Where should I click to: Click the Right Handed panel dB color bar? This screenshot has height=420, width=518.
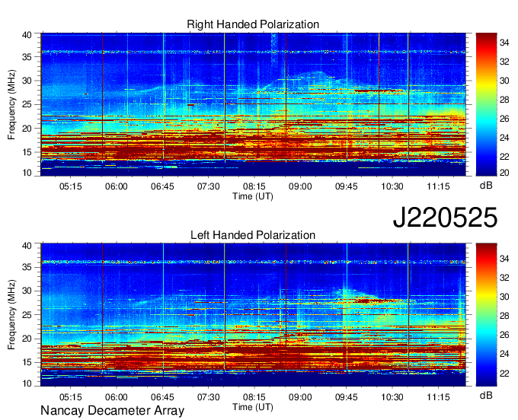click(x=486, y=104)
